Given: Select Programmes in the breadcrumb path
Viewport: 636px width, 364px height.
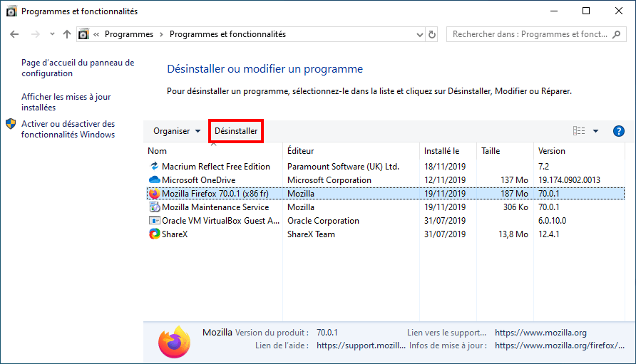Looking at the screenshot, I should [129, 34].
